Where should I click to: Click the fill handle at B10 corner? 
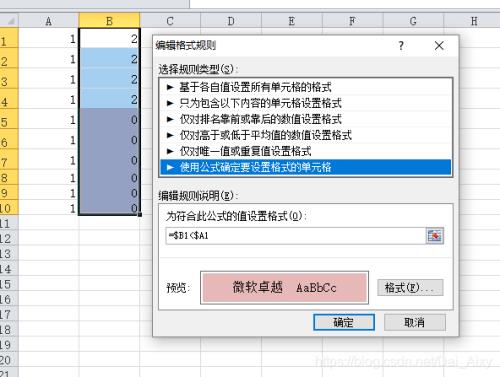tap(140, 215)
